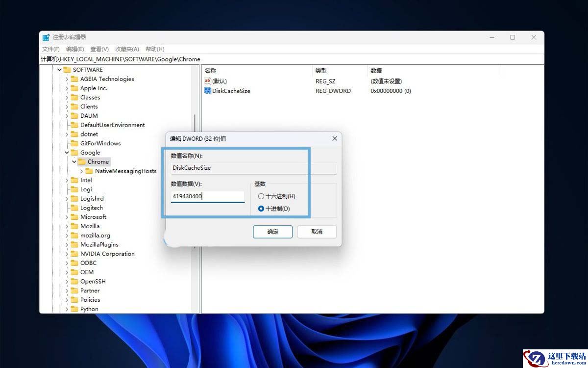Expand the Classes tree node
This screenshot has width=588, height=368.
tap(67, 97)
